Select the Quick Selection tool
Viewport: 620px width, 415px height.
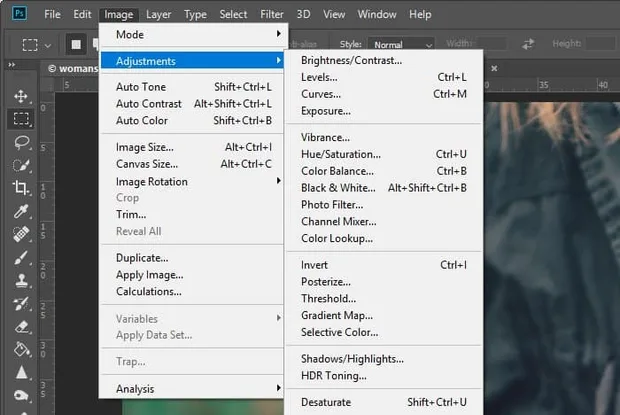coord(21,166)
